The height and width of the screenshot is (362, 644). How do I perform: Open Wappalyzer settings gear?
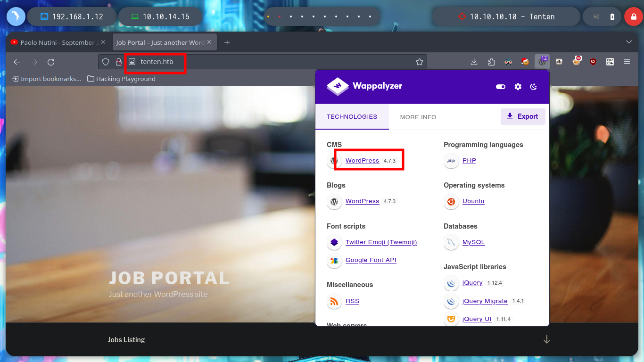pyautogui.click(x=518, y=87)
